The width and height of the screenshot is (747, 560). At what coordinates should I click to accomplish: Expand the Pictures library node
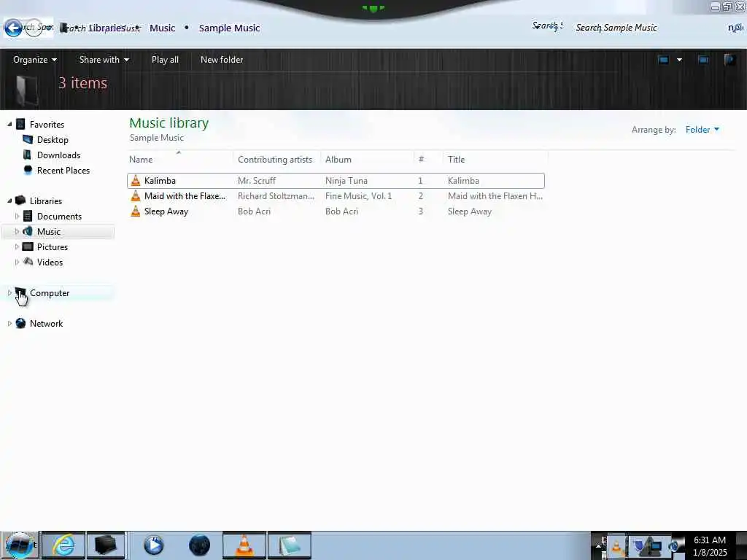pos(18,246)
